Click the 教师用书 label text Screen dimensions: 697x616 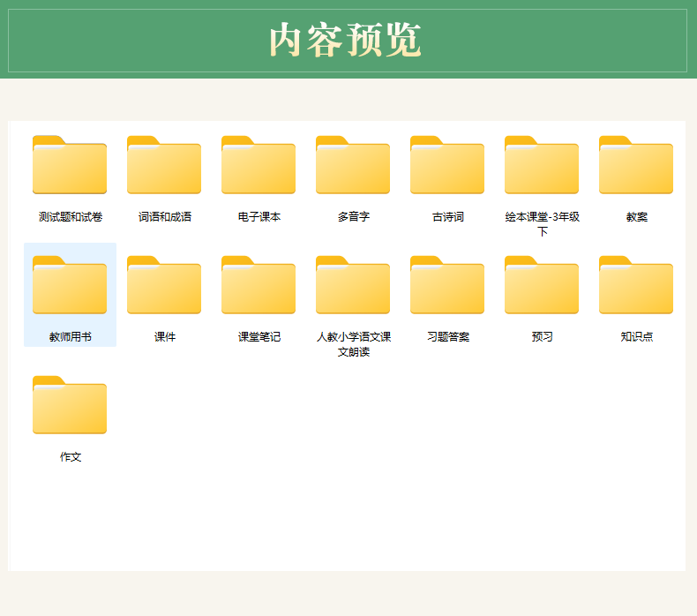(x=71, y=337)
